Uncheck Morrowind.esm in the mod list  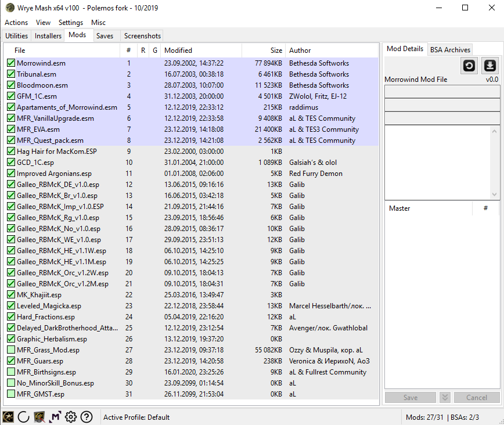[11, 63]
